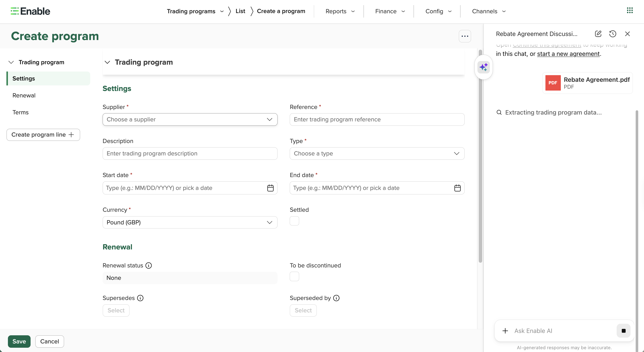Open the Enable logo home link
644x352 pixels.
pos(30,11)
